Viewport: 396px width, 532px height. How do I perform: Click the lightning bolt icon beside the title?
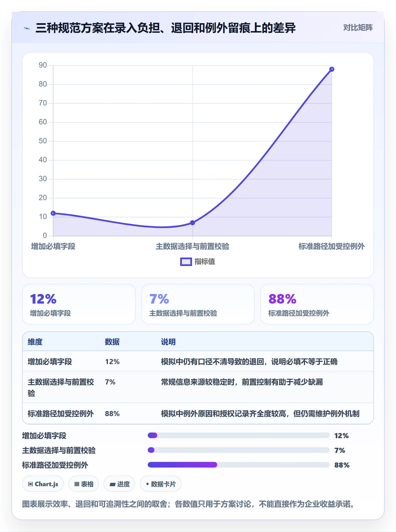pyautogui.click(x=27, y=28)
